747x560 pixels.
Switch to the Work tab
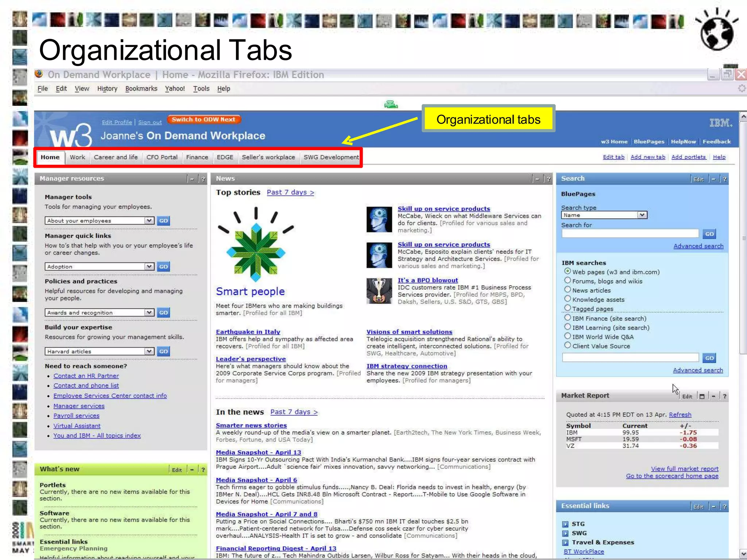point(77,157)
